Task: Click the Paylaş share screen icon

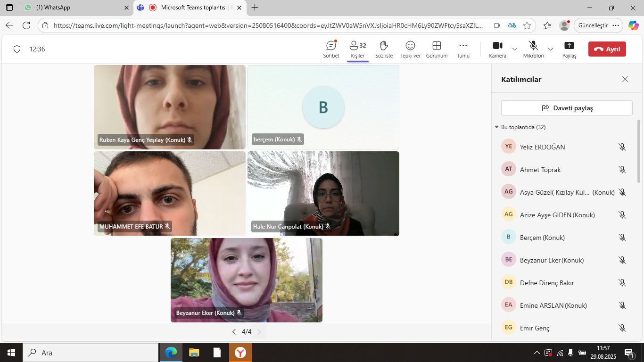Action: (x=569, y=46)
